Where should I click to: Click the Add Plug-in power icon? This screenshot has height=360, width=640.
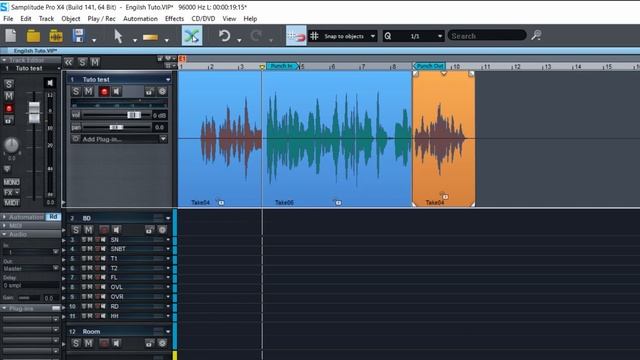coord(76,139)
